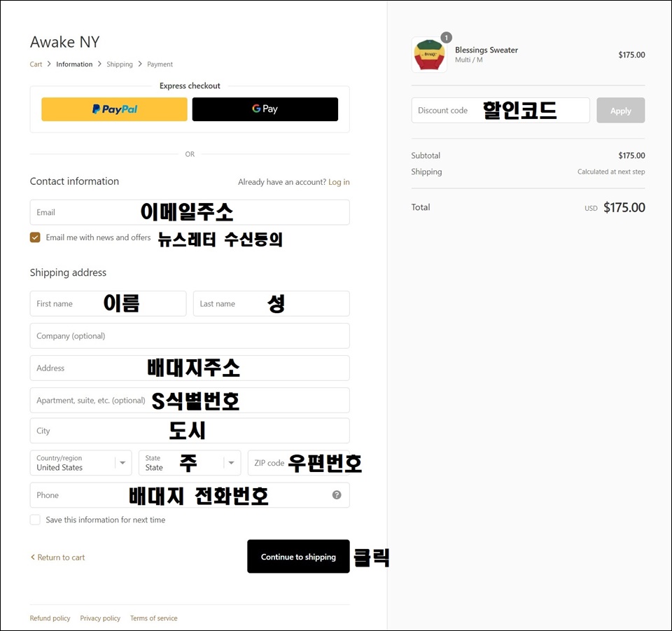Viewport: 672px width, 631px height.
Task: Focus the Discount code field
Action: (x=500, y=111)
